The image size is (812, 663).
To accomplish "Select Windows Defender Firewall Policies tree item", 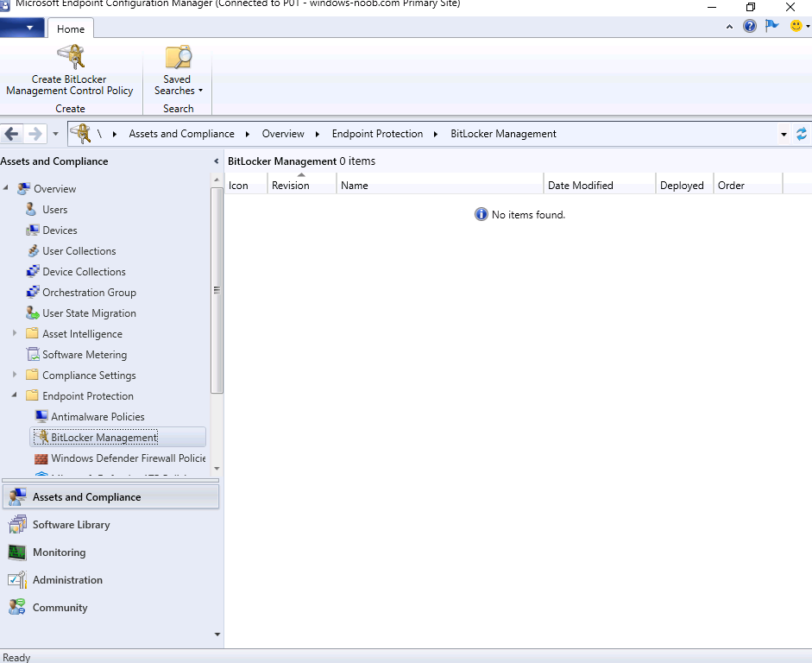I will click(129, 458).
